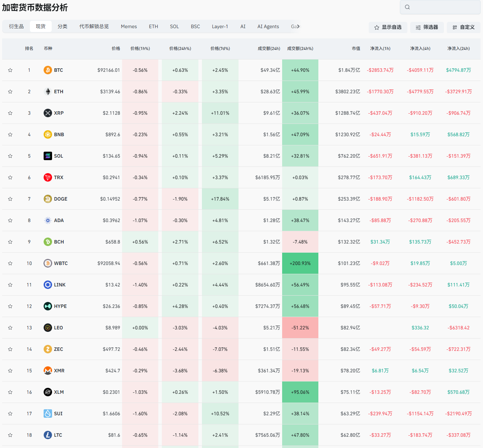The height and width of the screenshot is (448, 483).
Task: Click the magnifier icon in search box
Action: click(407, 7)
